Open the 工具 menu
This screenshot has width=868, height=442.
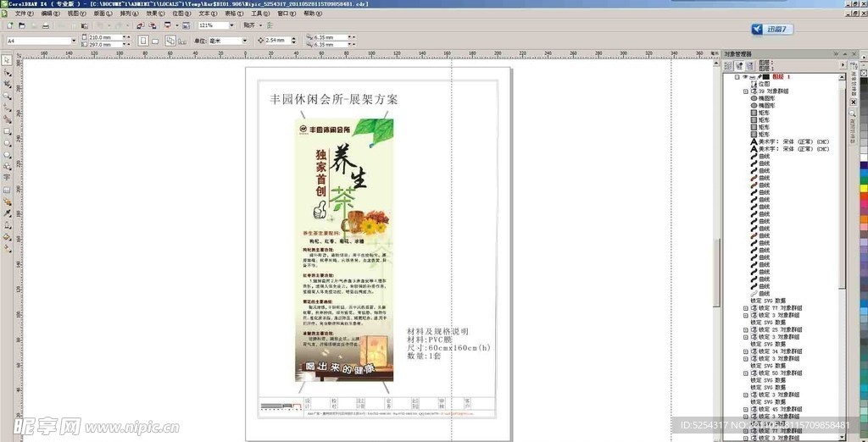[x=260, y=14]
